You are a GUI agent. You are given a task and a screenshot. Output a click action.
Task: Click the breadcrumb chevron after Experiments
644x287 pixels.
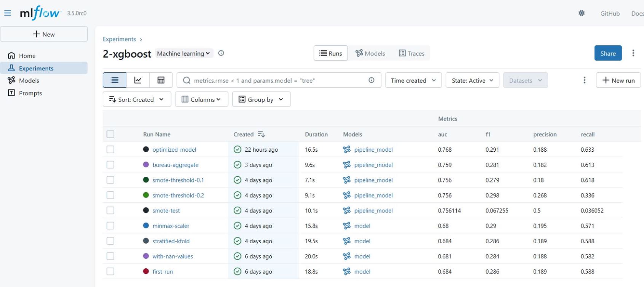click(141, 39)
